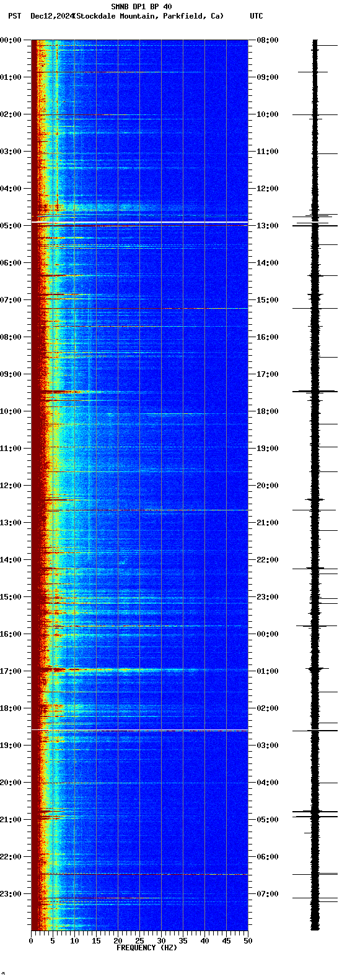Screen dimensions: 342x980
Task: Click the title text 'SMNB DP1 BP 40'
Action: point(141,7)
